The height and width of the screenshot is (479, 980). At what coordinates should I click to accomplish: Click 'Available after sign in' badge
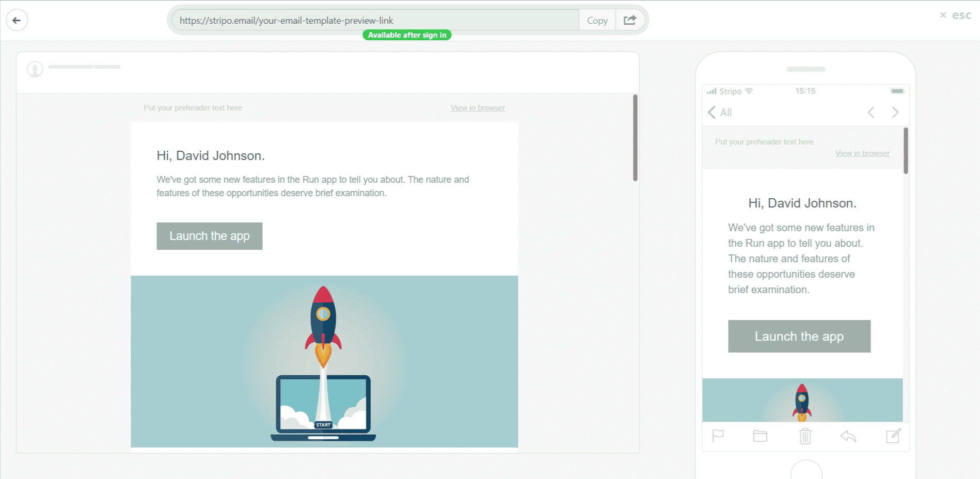[x=407, y=35]
